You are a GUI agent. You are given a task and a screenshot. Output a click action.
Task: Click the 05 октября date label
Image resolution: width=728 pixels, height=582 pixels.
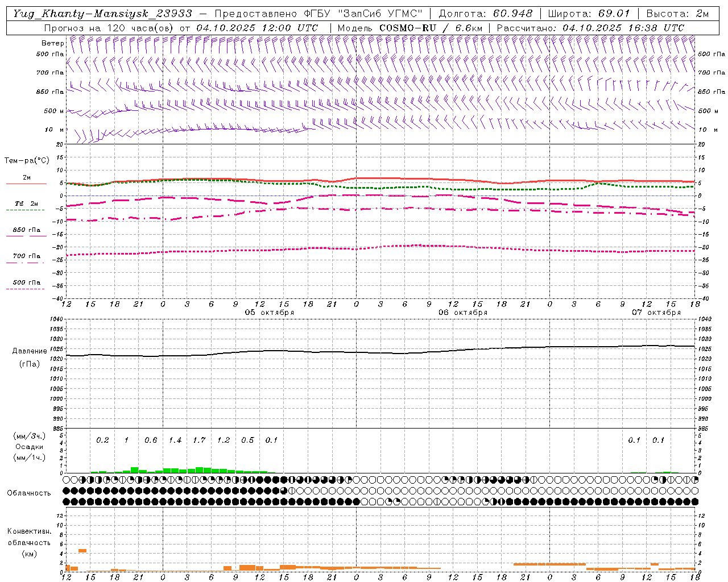click(270, 313)
